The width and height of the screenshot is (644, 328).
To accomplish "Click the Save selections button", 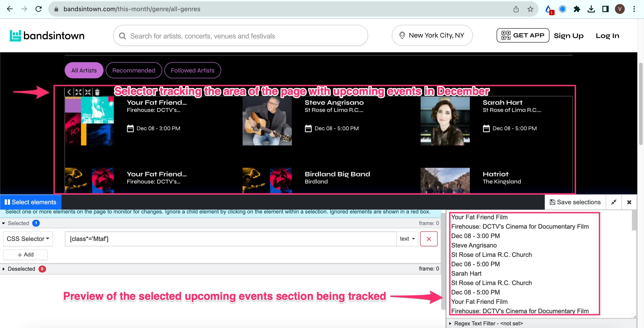I will click(575, 202).
